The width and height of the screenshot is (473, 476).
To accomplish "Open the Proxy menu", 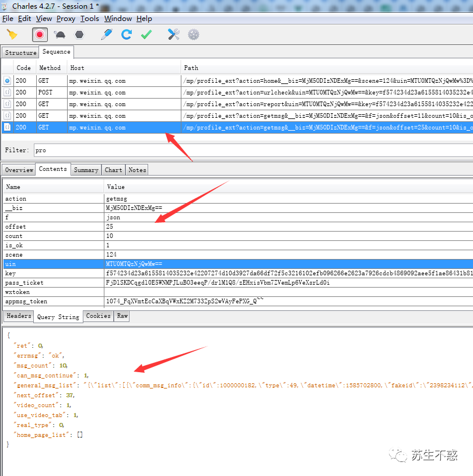I will [65, 19].
